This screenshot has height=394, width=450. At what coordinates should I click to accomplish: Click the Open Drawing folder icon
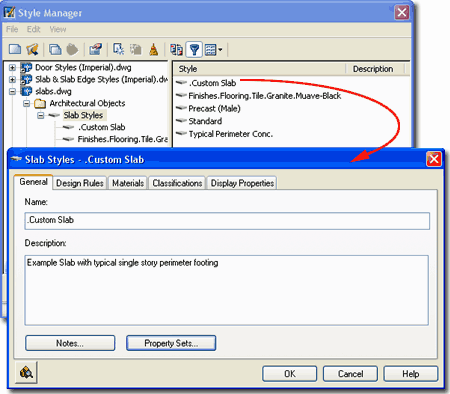point(33,50)
